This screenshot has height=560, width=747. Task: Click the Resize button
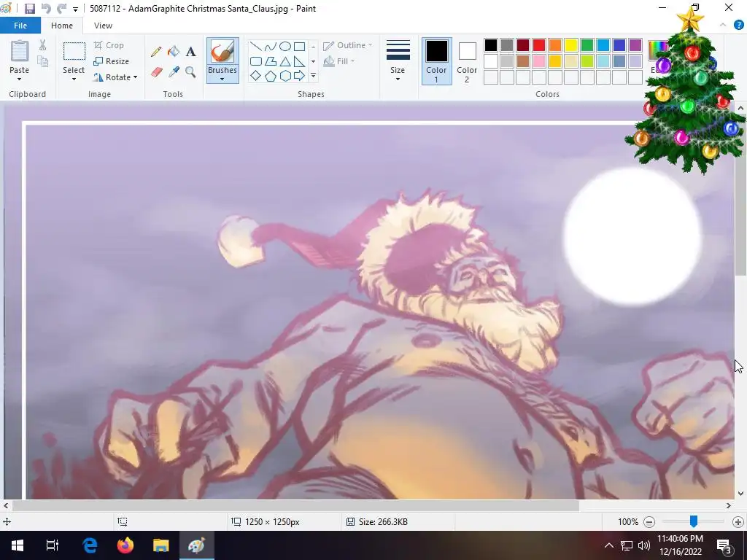pyautogui.click(x=112, y=61)
